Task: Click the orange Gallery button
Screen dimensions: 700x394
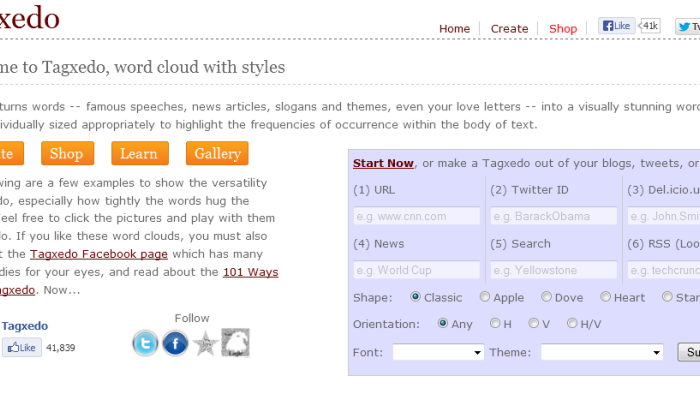Action: click(x=217, y=153)
